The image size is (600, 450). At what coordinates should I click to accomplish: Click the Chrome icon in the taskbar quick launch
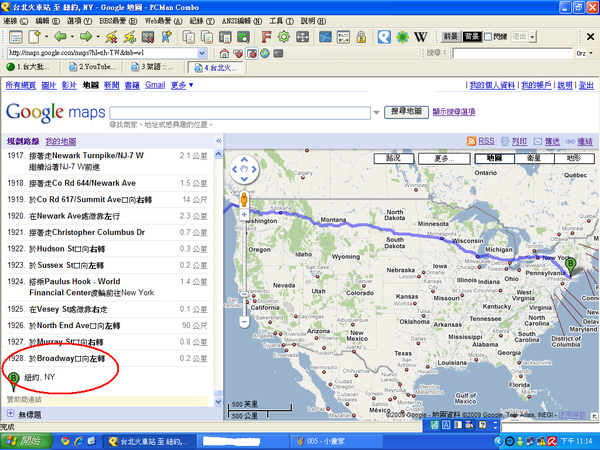click(65, 441)
